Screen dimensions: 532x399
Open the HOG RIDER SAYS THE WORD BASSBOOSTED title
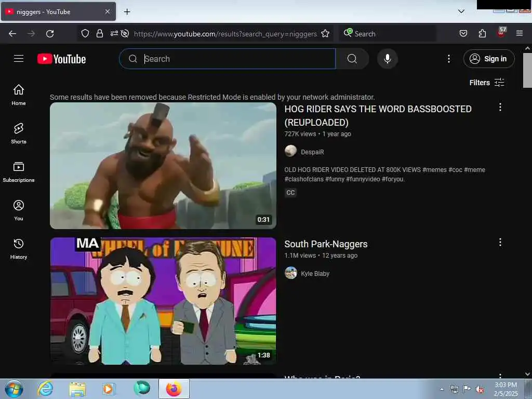[x=378, y=116]
